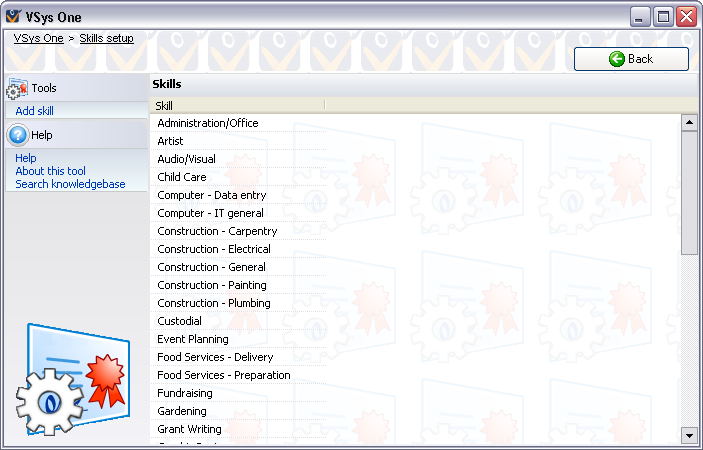Click the green arrow icon on Back button
Viewport: 703px width, 450px height.
616,59
